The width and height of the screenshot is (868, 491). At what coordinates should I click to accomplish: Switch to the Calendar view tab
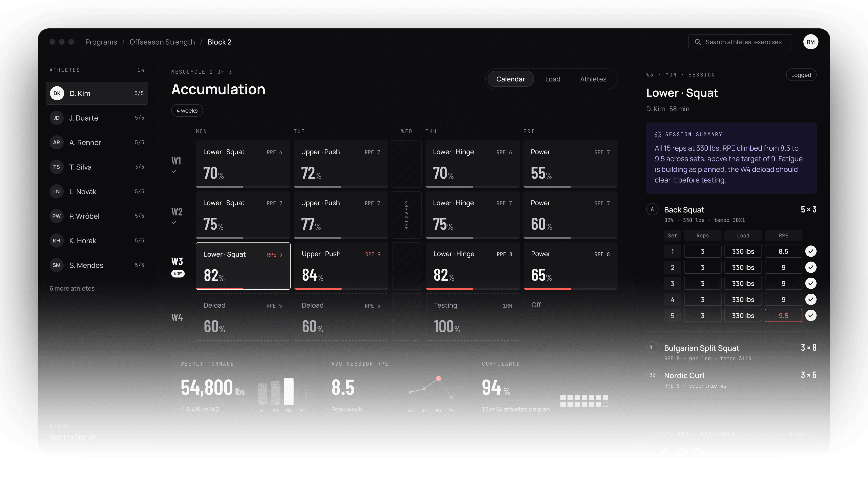point(510,79)
